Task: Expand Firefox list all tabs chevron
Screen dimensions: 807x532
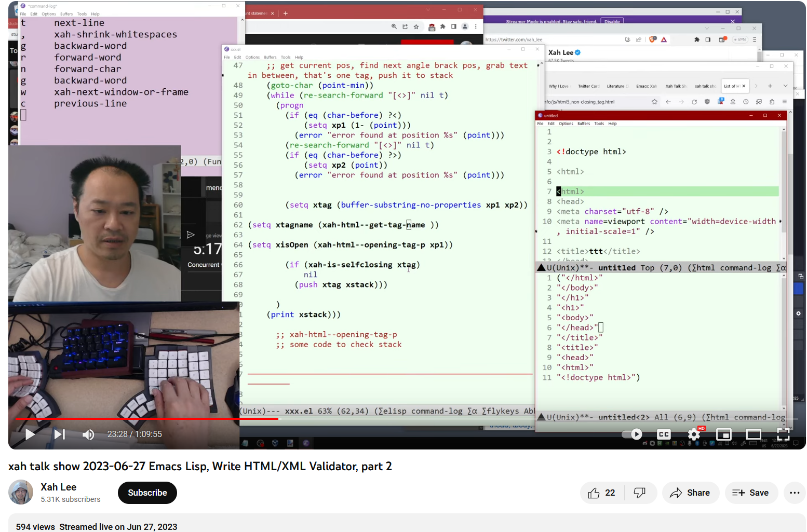Action: coord(785,86)
